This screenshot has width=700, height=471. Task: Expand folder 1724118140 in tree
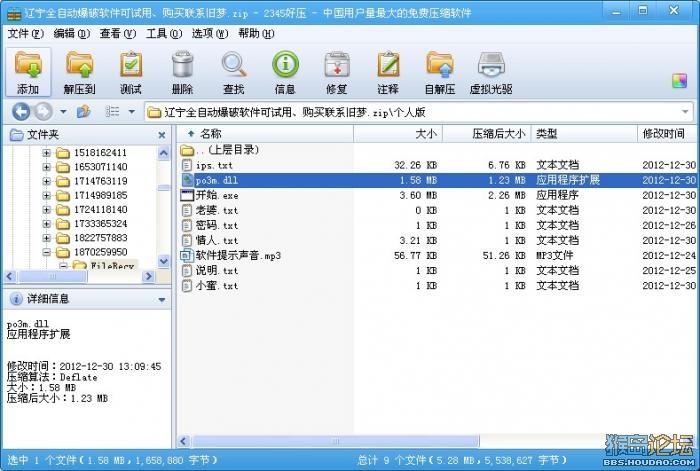pyautogui.click(x=46, y=210)
